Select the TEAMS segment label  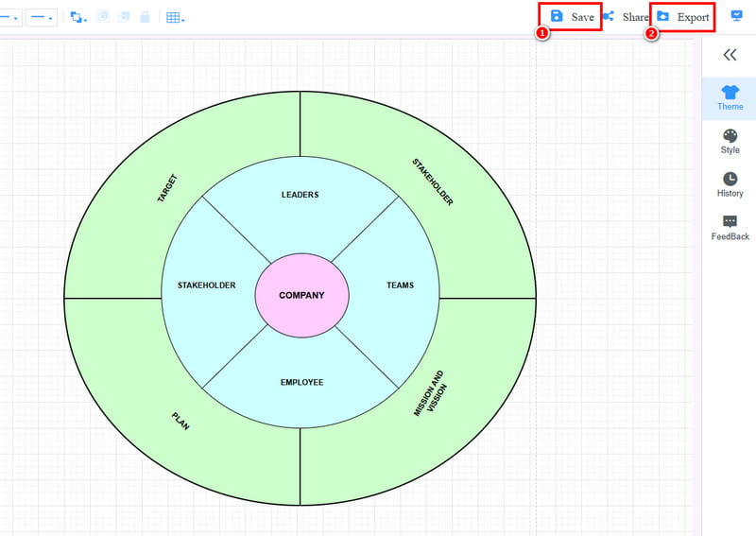[400, 285]
